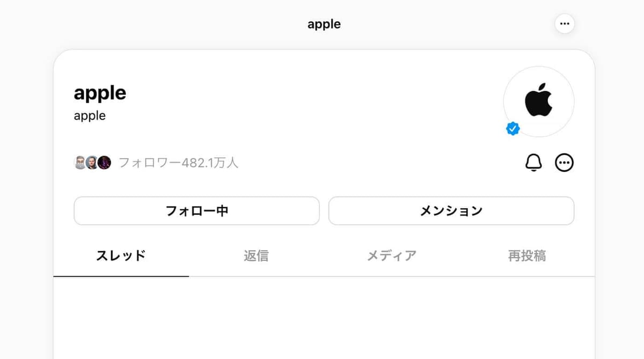
Task: Open the メディア tab
Action: click(392, 256)
